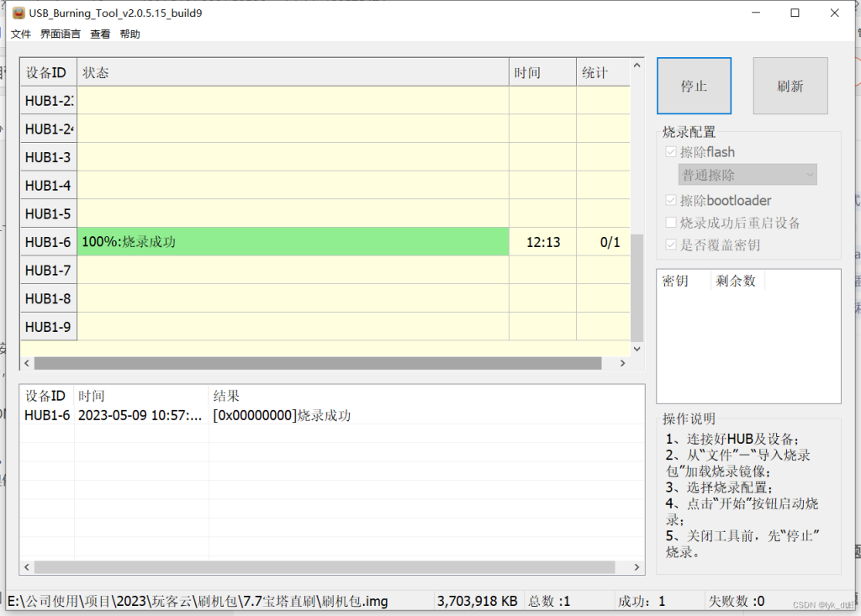
Task: Click the log panel horizontal scrollbar thumb
Action: tap(325, 567)
